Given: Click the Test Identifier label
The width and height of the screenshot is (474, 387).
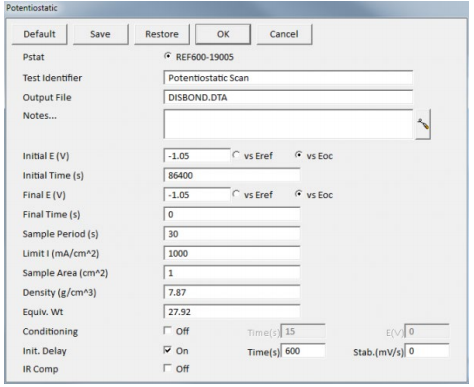Looking at the screenshot, I should point(52,78).
